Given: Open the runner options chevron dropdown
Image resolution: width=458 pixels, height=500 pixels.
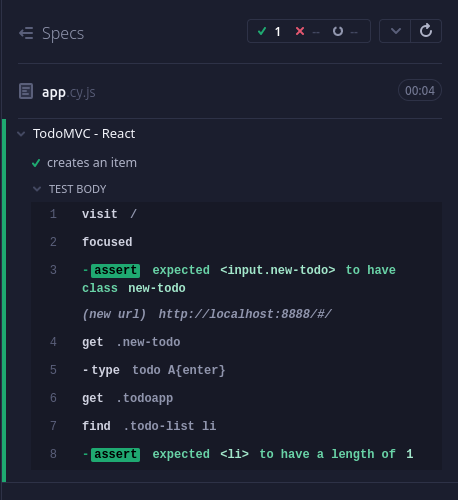Looking at the screenshot, I should pyautogui.click(x=395, y=31).
